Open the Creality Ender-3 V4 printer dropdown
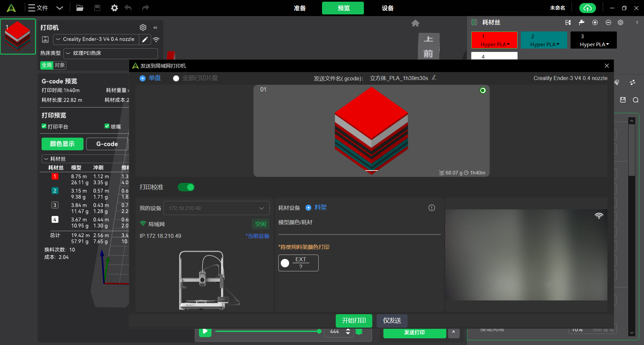The image size is (644, 345). coord(96,40)
